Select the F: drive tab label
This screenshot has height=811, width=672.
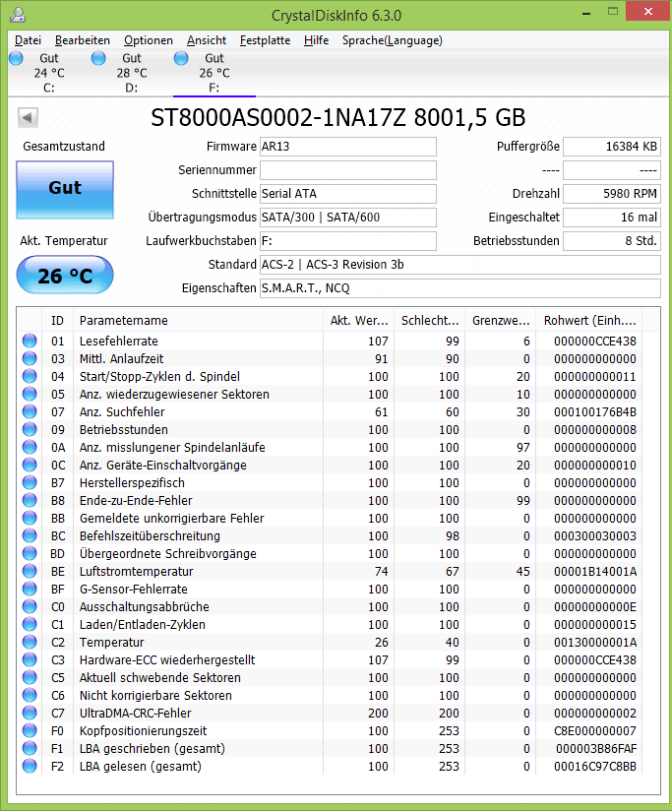pyautogui.click(x=214, y=88)
